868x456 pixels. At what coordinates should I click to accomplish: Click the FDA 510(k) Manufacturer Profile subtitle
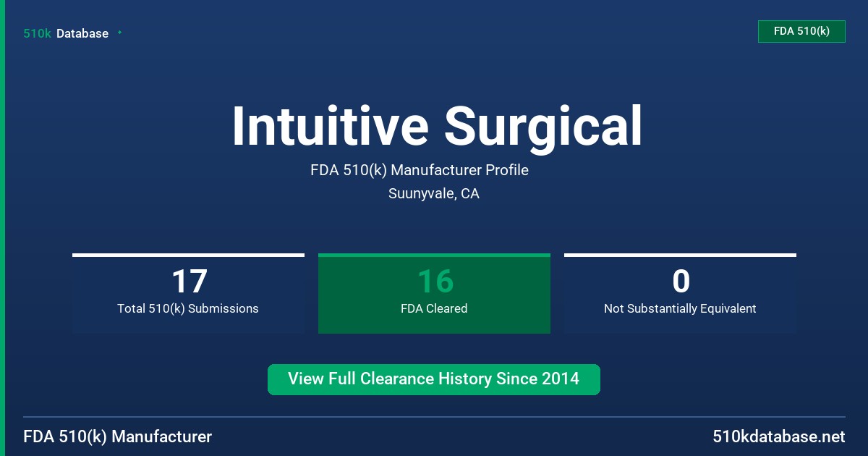[420, 171]
